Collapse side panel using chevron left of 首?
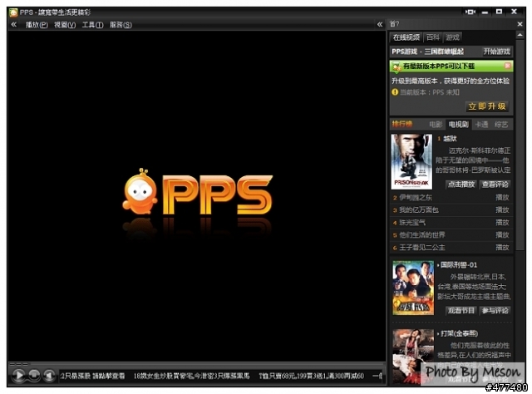This screenshot has width=532, height=394. (x=380, y=24)
